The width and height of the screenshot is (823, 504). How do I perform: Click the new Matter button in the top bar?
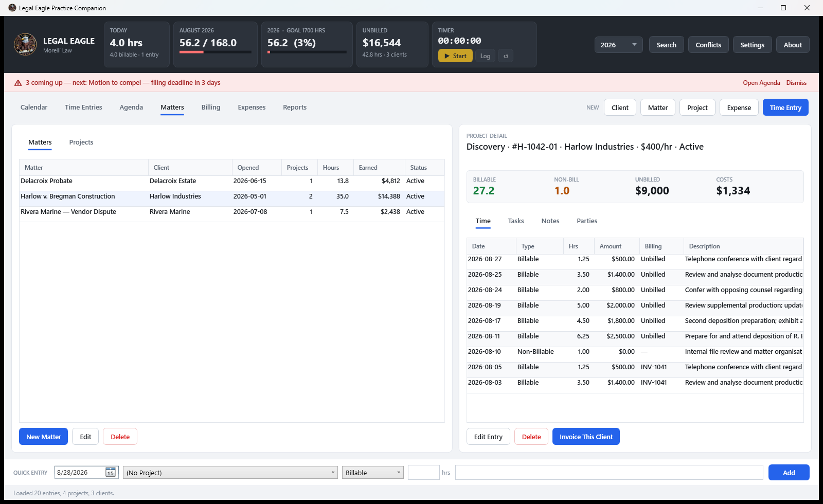(658, 107)
